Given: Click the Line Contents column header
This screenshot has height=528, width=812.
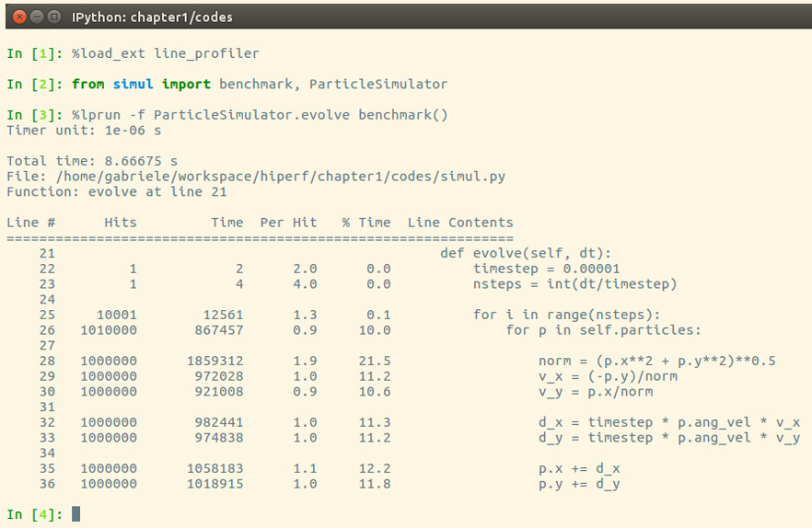Looking at the screenshot, I should point(460,223).
